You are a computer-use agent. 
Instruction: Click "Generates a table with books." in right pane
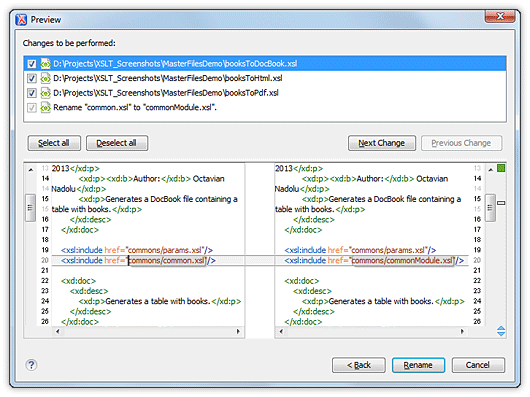(381, 301)
